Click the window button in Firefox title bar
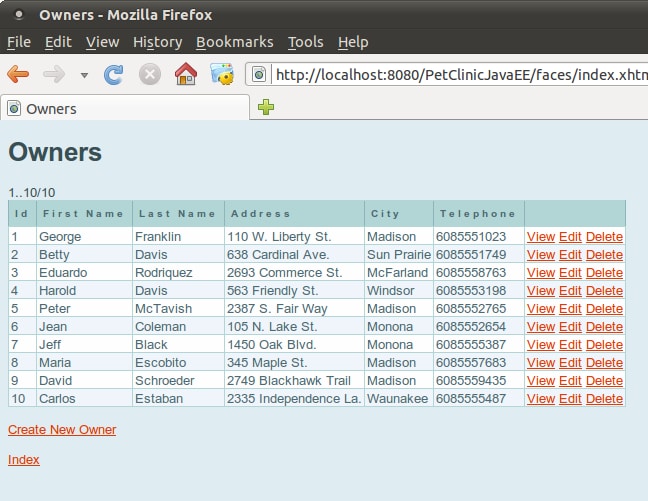The width and height of the screenshot is (648, 501). (19, 15)
